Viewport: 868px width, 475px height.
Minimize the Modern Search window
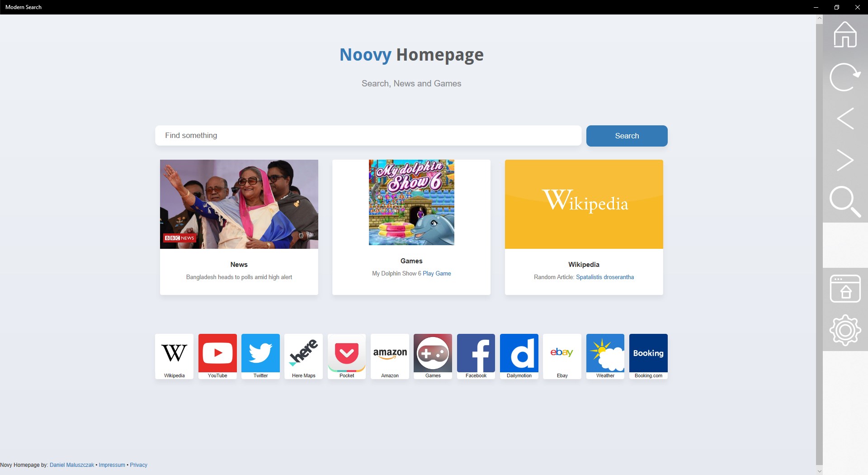point(816,7)
